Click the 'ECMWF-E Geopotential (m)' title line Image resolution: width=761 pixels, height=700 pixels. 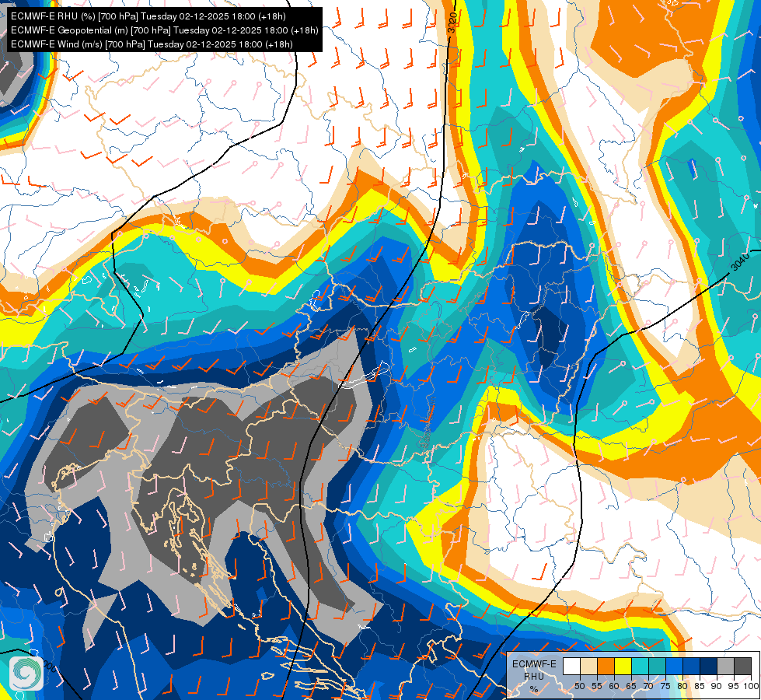tap(165, 30)
